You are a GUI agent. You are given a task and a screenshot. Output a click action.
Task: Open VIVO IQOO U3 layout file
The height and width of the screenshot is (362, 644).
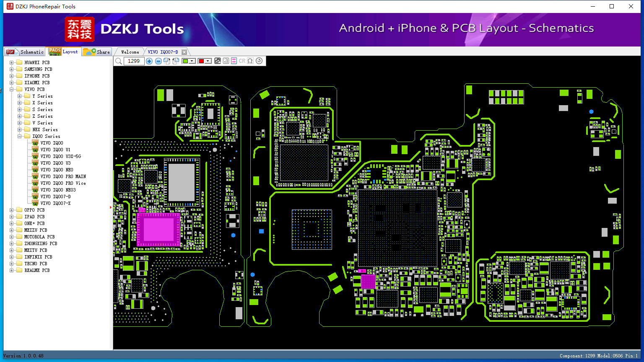pyautogui.click(x=55, y=163)
